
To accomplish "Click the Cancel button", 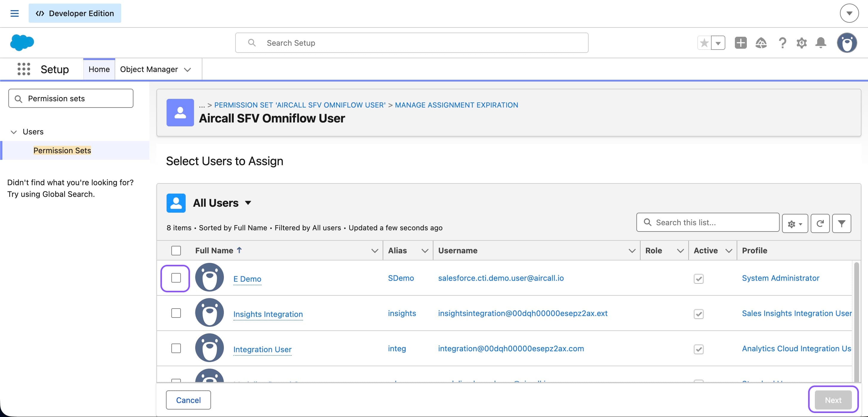I will pos(188,400).
